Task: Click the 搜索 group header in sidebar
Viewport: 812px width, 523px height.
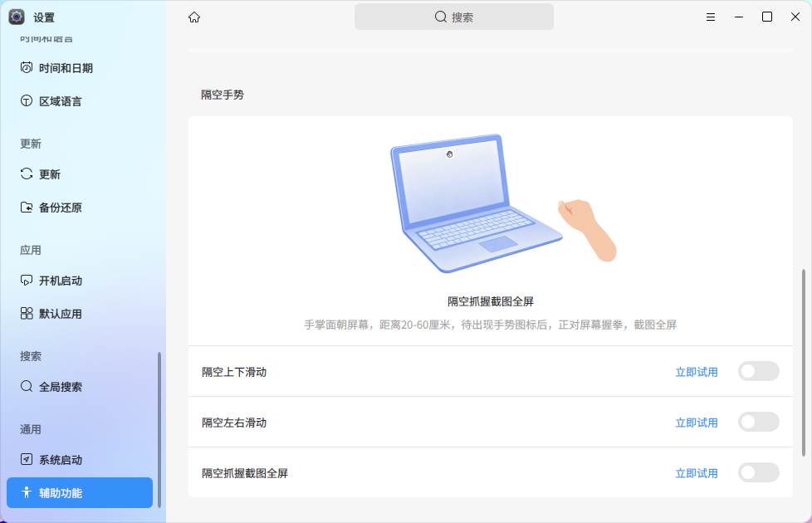Action: [x=31, y=356]
